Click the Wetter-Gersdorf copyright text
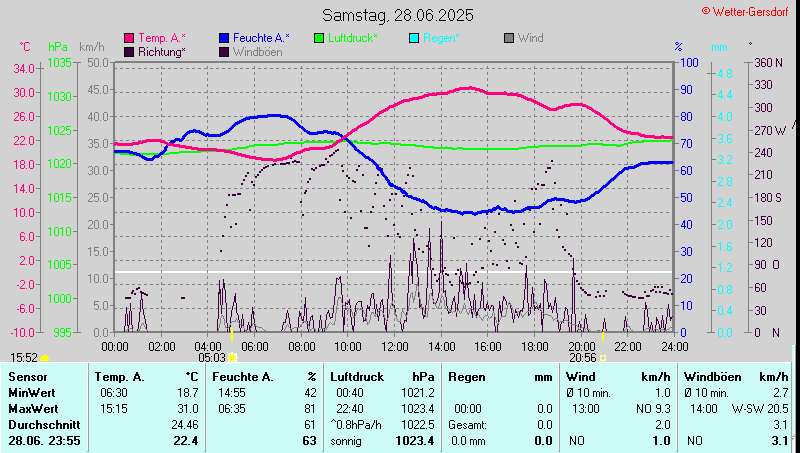Screen dimensions: 800x453 (x=745, y=11)
